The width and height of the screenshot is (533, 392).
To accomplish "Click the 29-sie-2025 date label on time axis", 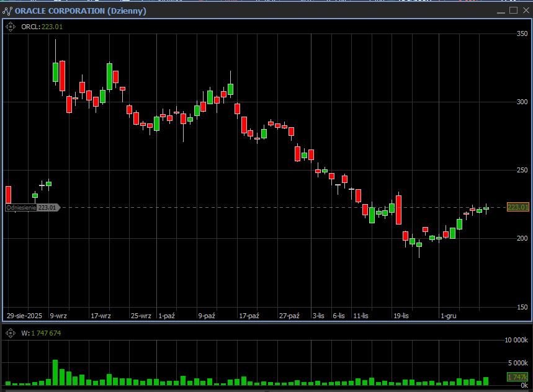I will (24, 316).
